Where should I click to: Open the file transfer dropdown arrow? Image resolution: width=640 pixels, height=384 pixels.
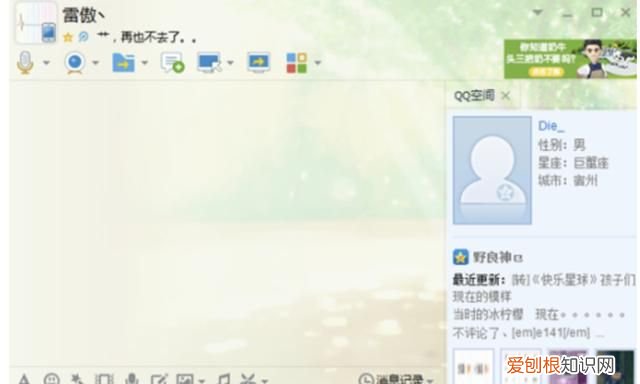(x=144, y=63)
